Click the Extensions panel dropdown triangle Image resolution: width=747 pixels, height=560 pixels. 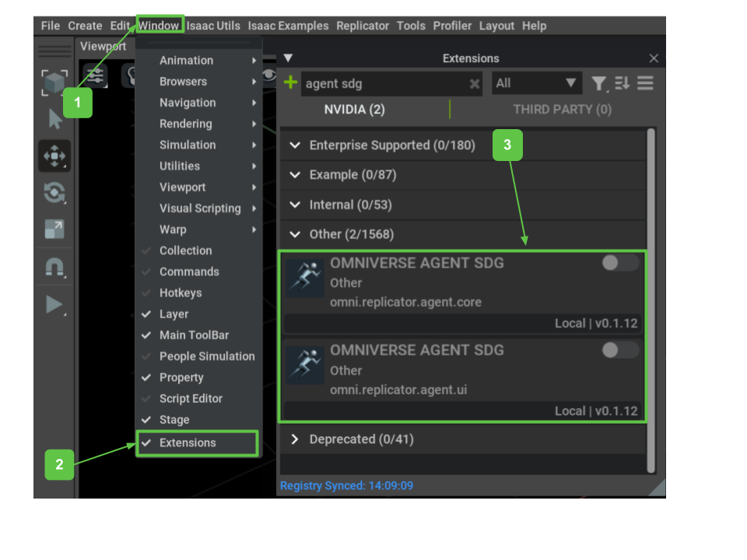pyautogui.click(x=288, y=58)
